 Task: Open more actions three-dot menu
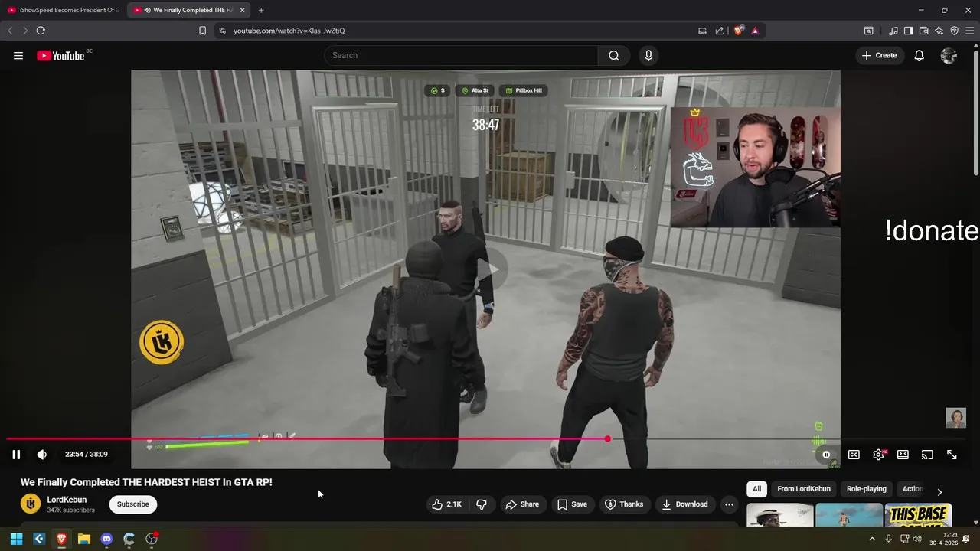[729, 504]
